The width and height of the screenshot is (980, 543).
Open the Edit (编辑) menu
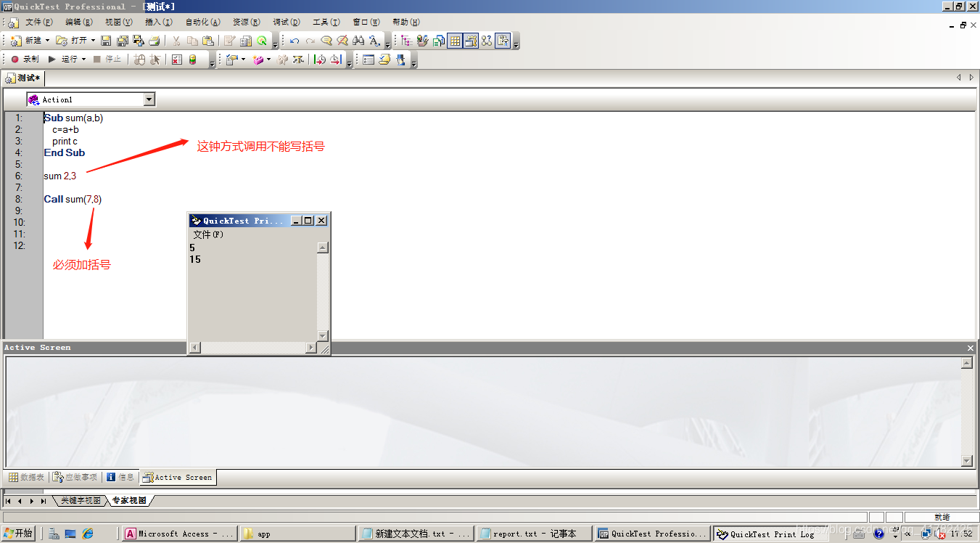click(x=79, y=23)
